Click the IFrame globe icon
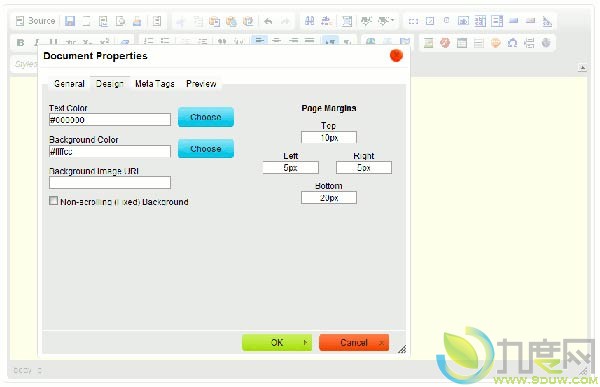The height and width of the screenshot is (387, 600). (546, 43)
